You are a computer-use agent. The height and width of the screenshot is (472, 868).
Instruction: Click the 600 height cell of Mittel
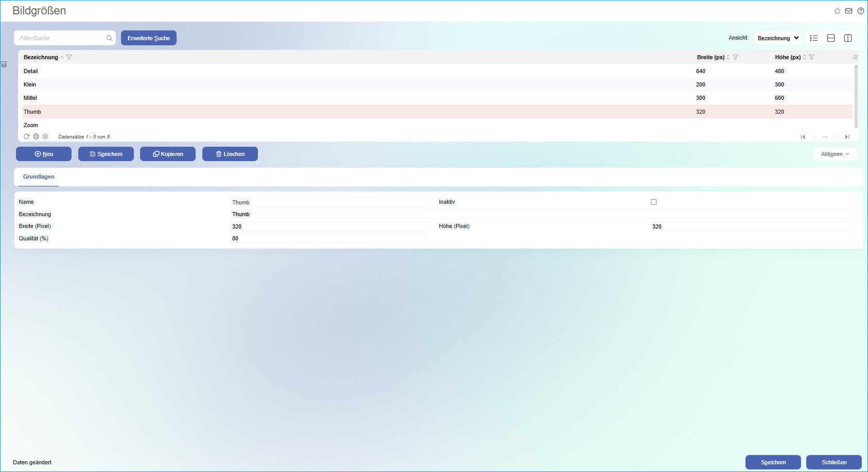pos(779,98)
